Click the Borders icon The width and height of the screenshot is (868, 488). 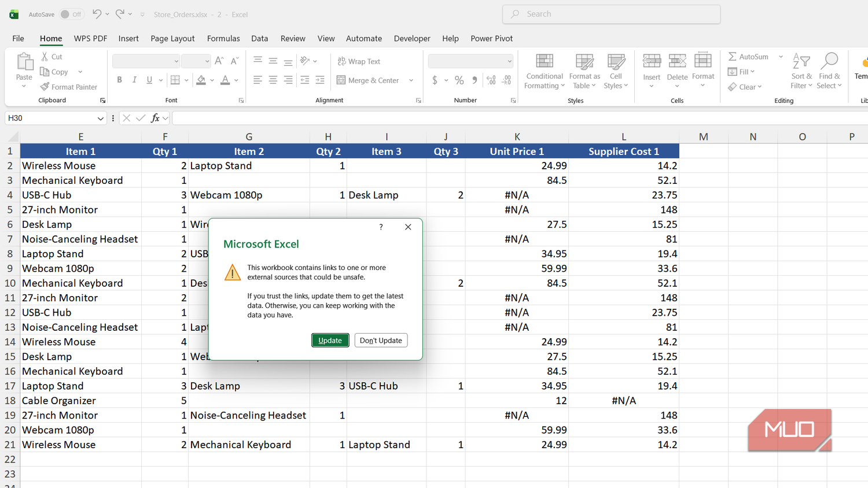[x=175, y=80]
